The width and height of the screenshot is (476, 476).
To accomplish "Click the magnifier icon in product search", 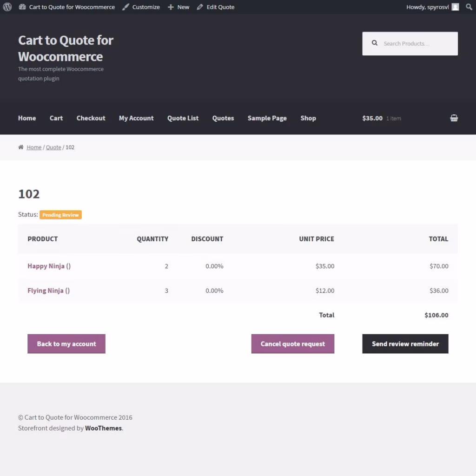I will pyautogui.click(x=375, y=43).
